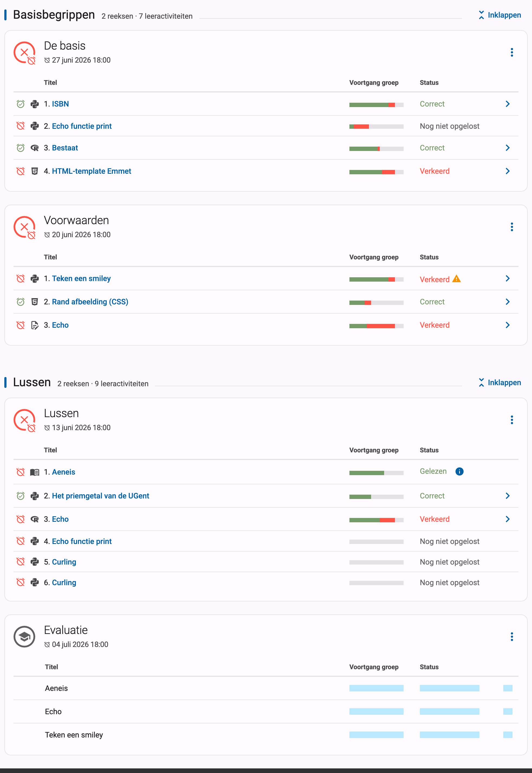
Task: Click the red missed-deadline icon for Teken een smiley
Action: coord(21,278)
